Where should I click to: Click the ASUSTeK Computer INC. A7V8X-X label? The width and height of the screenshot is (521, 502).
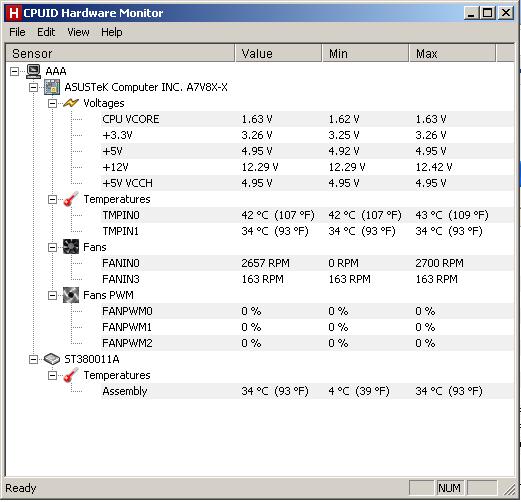pyautogui.click(x=146, y=87)
